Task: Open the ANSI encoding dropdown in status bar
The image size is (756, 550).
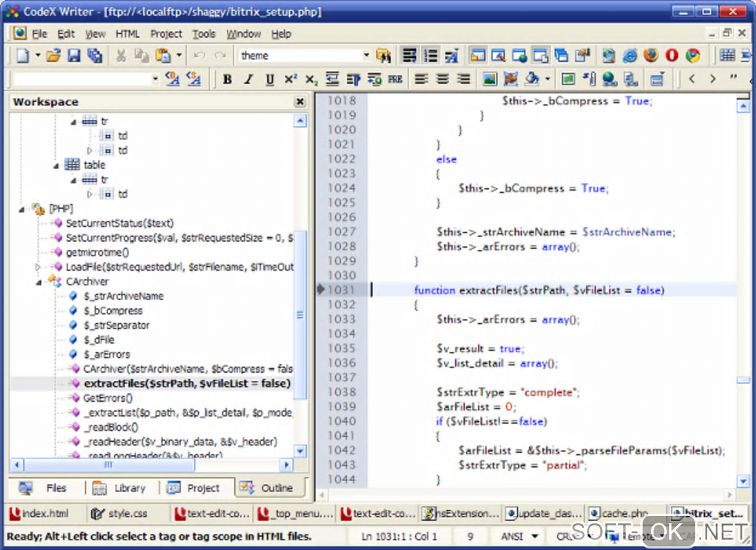Action: pos(534,536)
